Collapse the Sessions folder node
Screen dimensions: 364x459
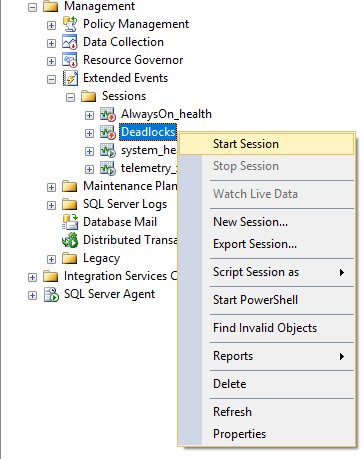coord(70,98)
